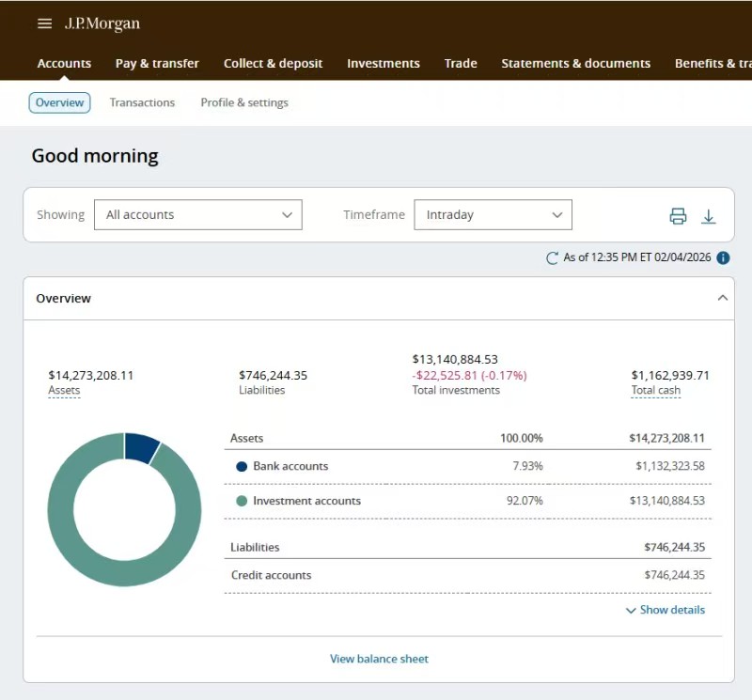The height and width of the screenshot is (700, 752).
Task: Switch to Profile & settings tab
Action: [x=244, y=102]
